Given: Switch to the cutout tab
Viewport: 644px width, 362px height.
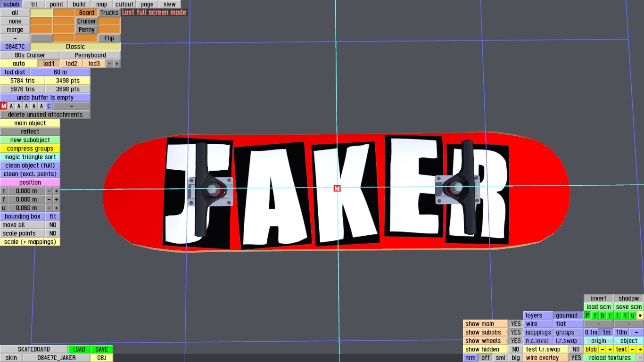Looking at the screenshot, I should pyautogui.click(x=124, y=4).
